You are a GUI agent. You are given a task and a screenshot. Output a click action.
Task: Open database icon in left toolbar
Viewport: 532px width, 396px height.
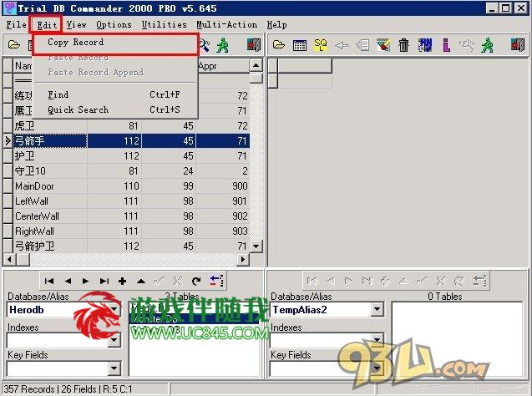(14, 45)
